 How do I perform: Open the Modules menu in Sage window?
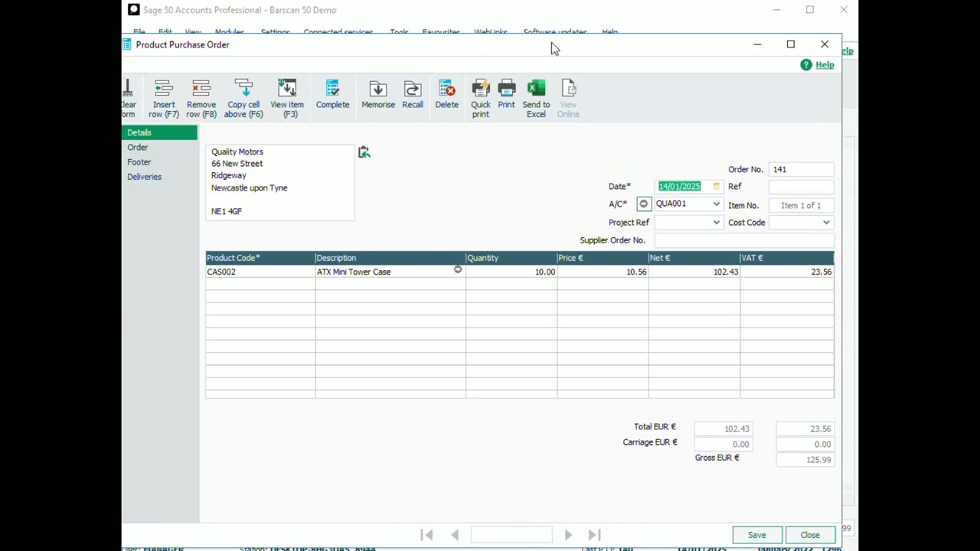click(x=229, y=32)
